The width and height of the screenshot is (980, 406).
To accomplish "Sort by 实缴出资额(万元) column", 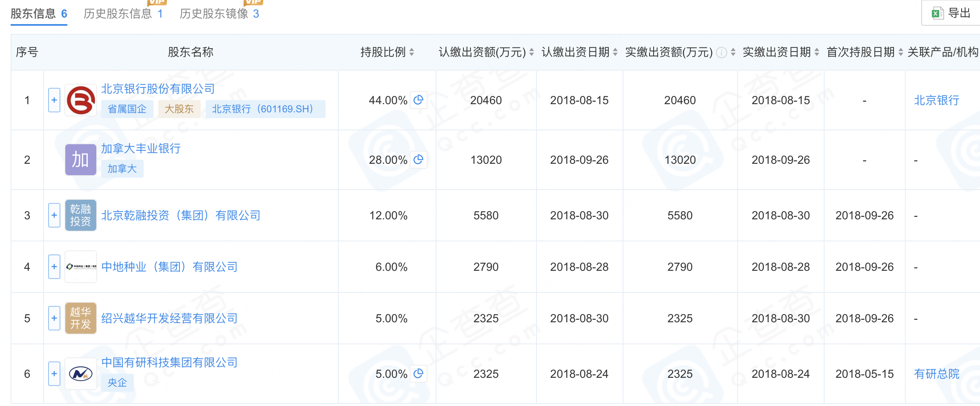I will (733, 52).
